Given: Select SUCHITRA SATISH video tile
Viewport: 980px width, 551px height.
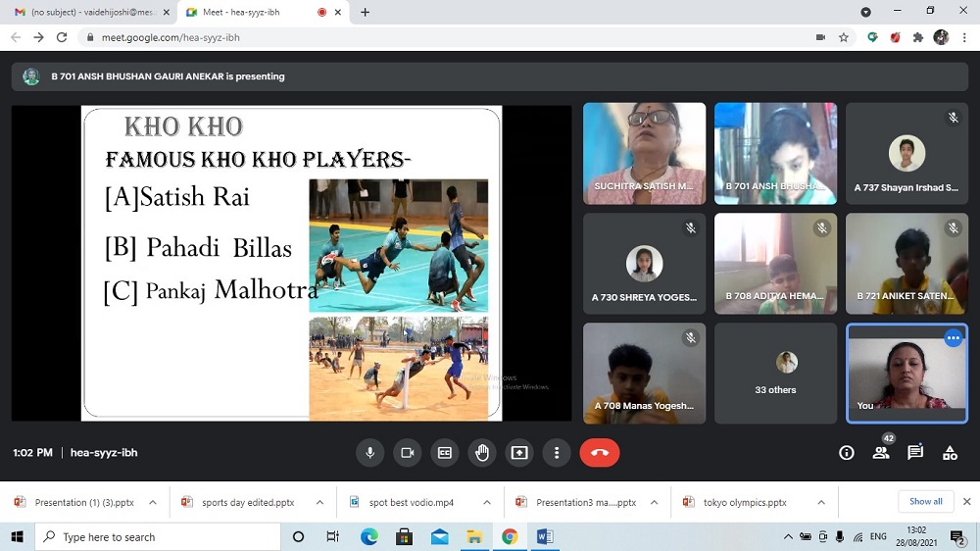Looking at the screenshot, I should 644,153.
